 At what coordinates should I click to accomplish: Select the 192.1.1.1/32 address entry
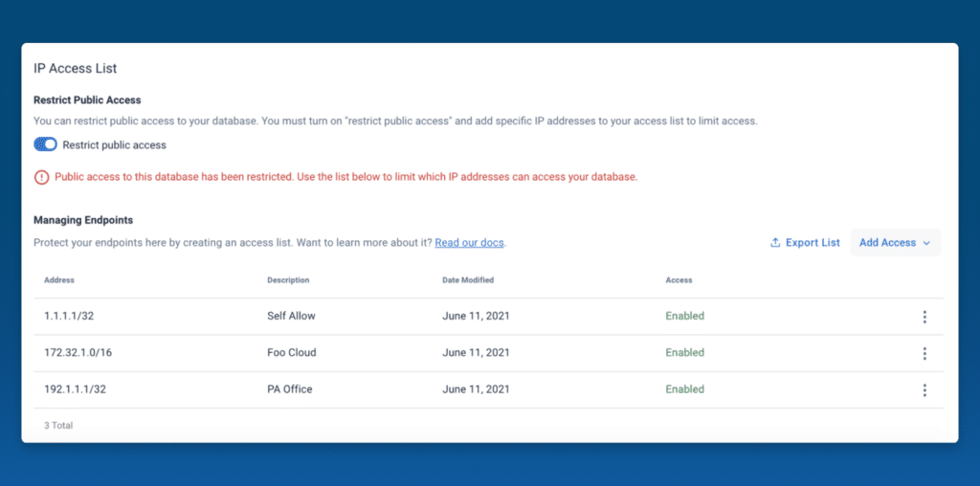click(75, 389)
